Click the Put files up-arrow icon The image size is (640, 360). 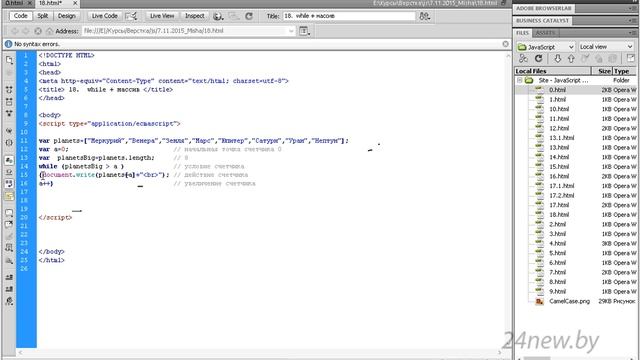571,59
